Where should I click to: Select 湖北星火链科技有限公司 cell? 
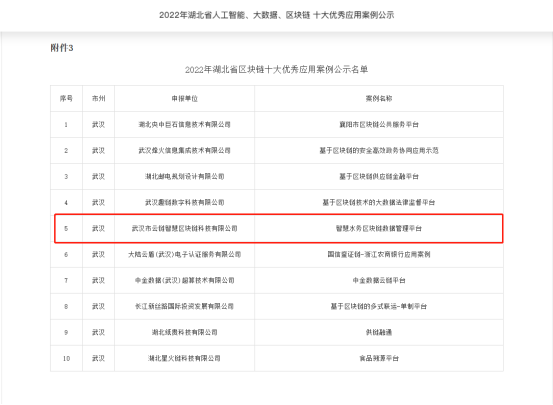pos(184,358)
